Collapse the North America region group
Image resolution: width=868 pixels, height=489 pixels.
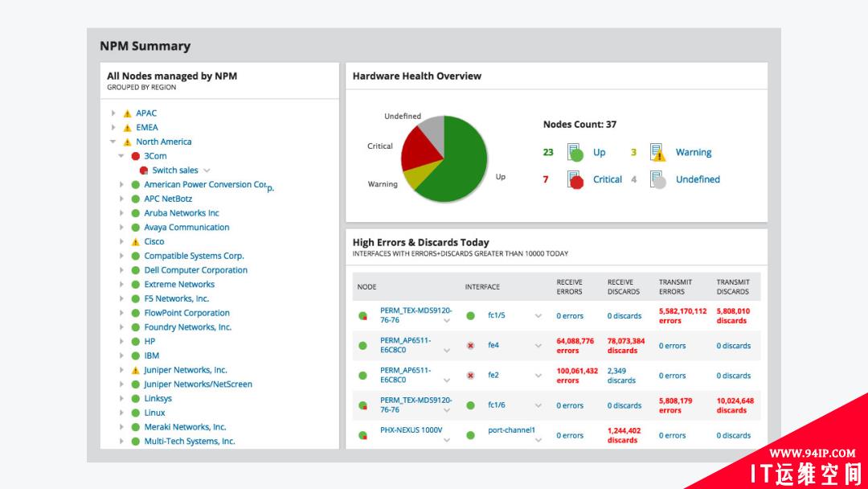pos(113,142)
